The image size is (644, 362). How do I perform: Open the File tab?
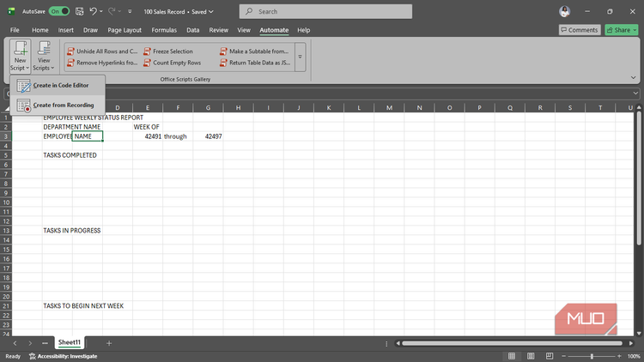pyautogui.click(x=15, y=30)
